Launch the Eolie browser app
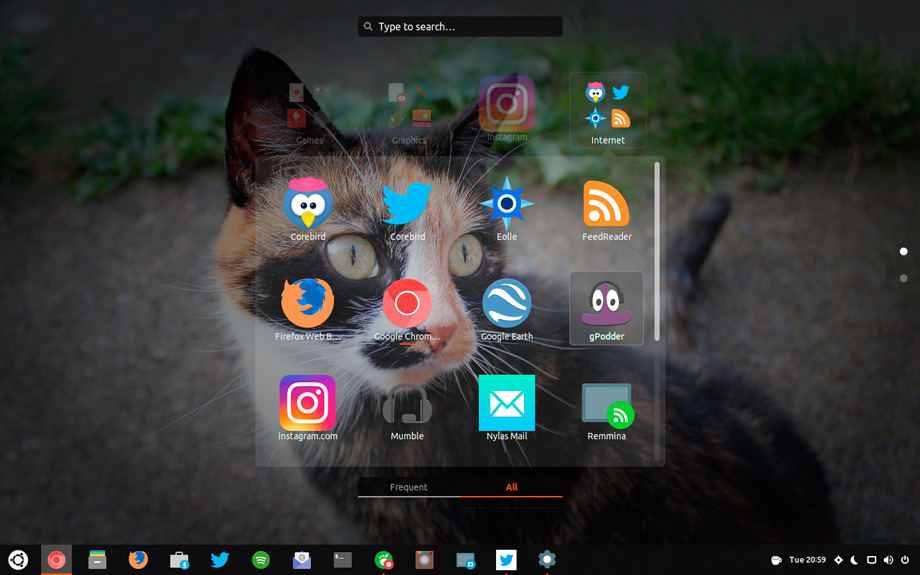 (x=507, y=204)
